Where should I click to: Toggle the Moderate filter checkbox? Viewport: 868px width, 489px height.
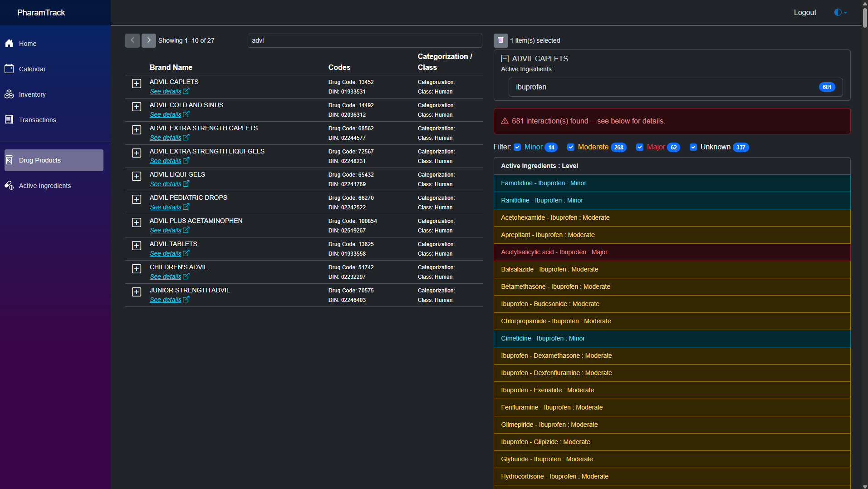tap(571, 147)
